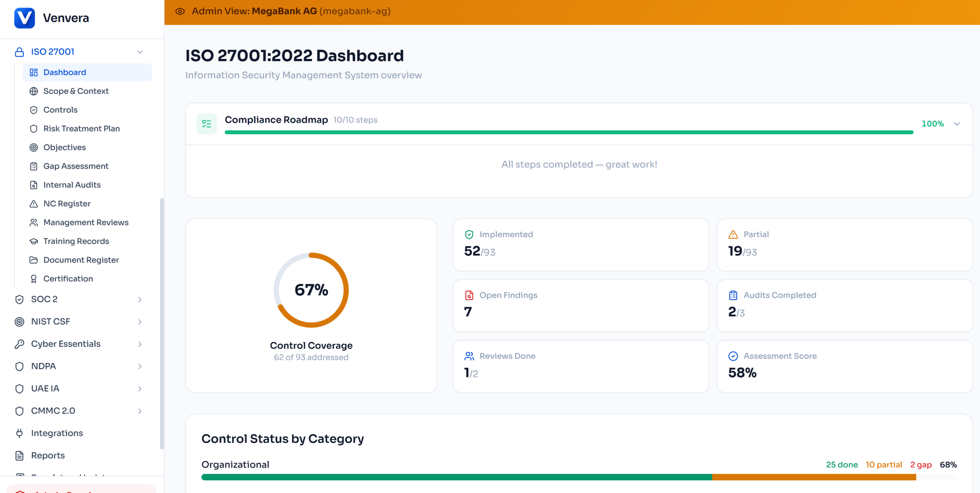This screenshot has height=493, width=980.
Task: Collapse the Compliance Roadmap panel chevron
Action: pos(957,124)
